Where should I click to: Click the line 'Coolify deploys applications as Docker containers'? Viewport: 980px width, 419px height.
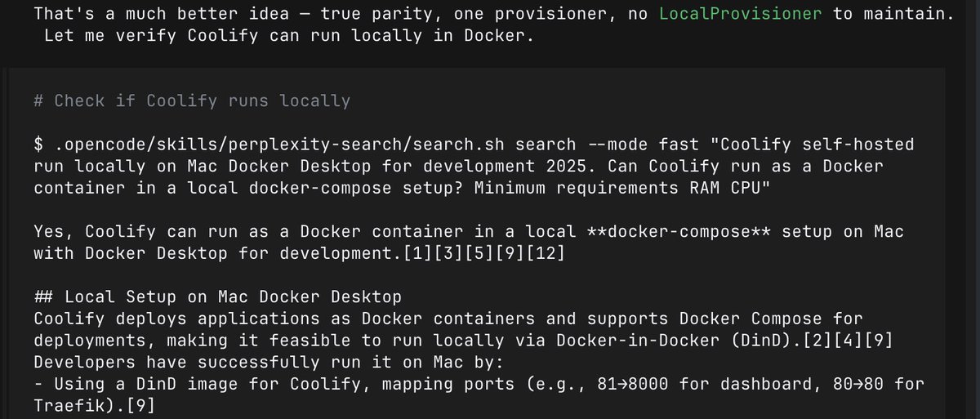tap(448, 319)
